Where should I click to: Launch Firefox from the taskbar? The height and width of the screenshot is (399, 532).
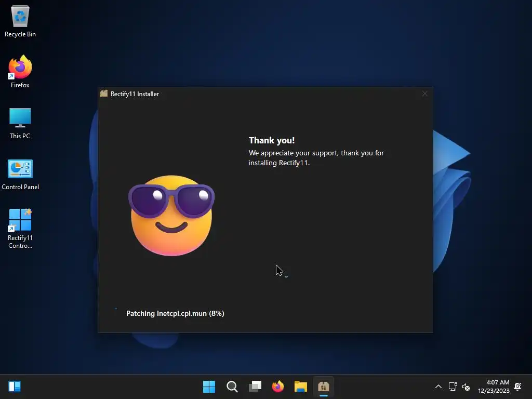278,387
